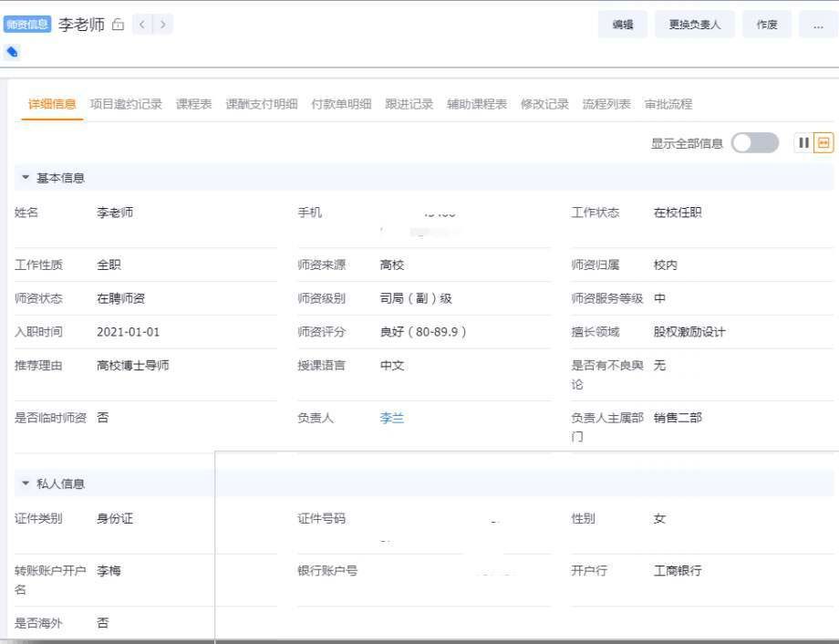Open the 项目邀约记录 tab
The width and height of the screenshot is (839, 644).
point(126,104)
